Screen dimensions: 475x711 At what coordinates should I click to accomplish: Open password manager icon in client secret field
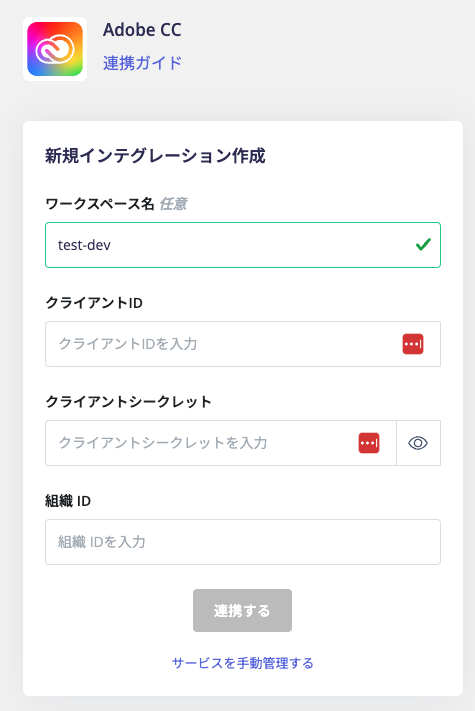pos(369,443)
